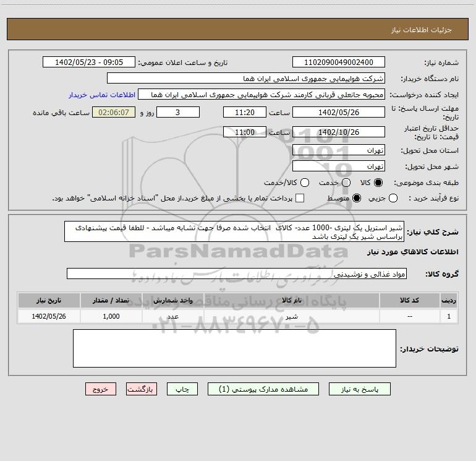Click the چاپ print button
The width and height of the screenshot is (476, 461).
[182, 389]
